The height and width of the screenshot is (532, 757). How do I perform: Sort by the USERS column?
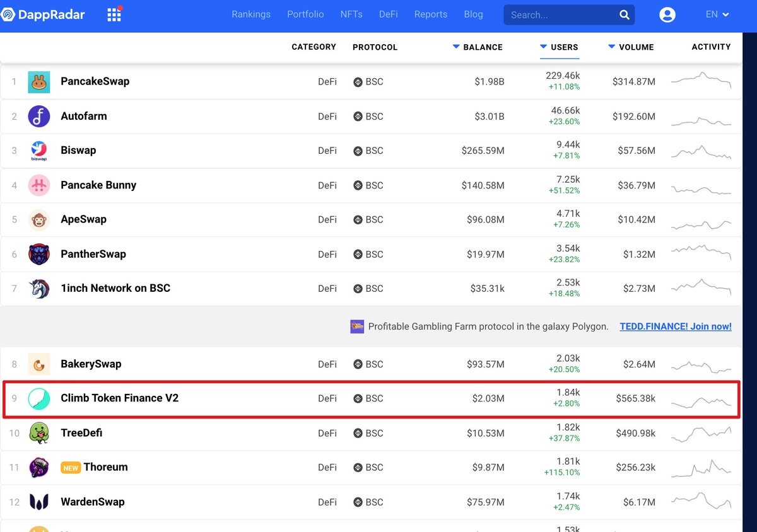(559, 47)
